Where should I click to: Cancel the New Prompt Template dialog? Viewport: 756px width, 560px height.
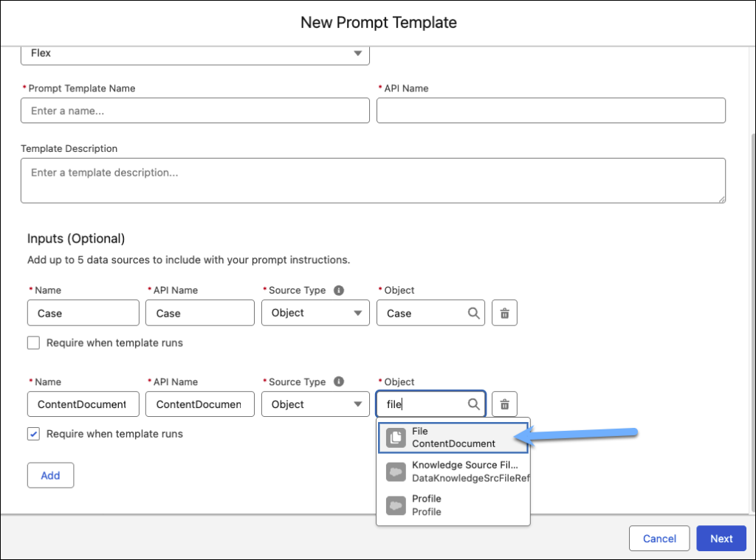point(659,538)
